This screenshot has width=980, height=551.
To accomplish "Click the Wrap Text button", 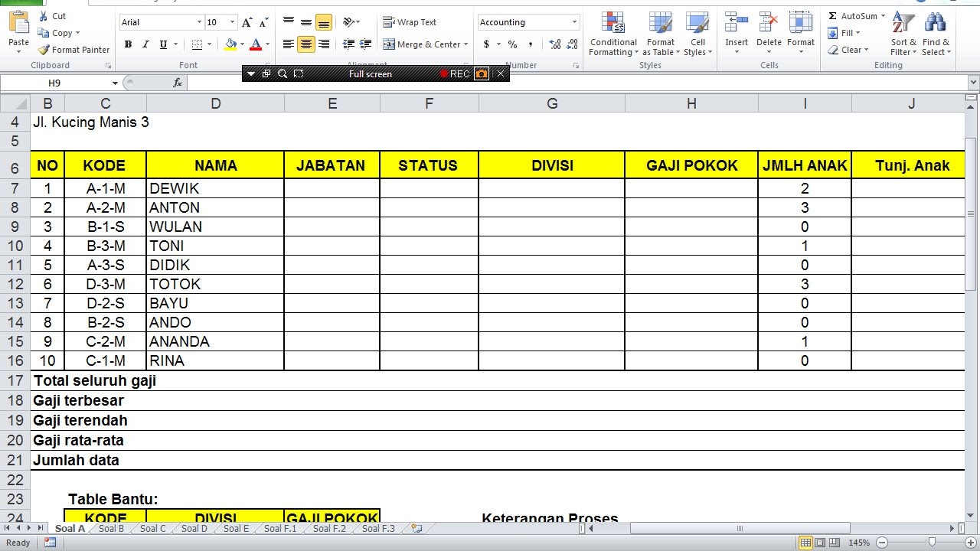I will pyautogui.click(x=410, y=22).
